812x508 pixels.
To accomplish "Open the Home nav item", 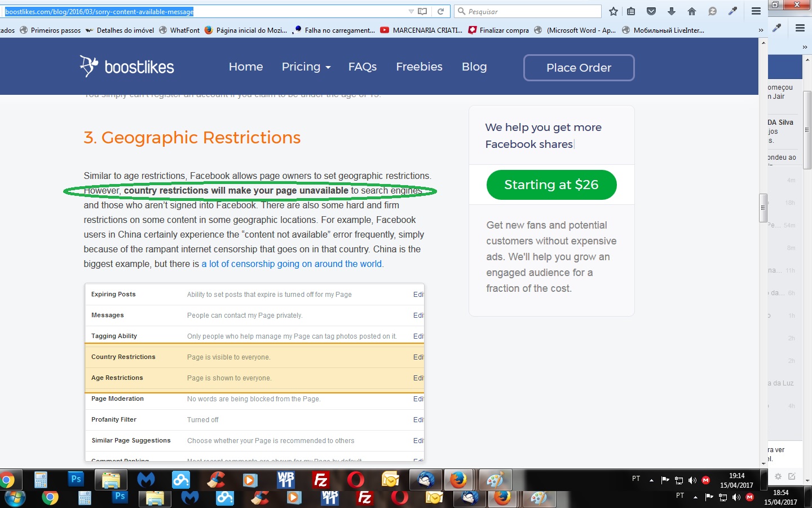I will click(246, 67).
